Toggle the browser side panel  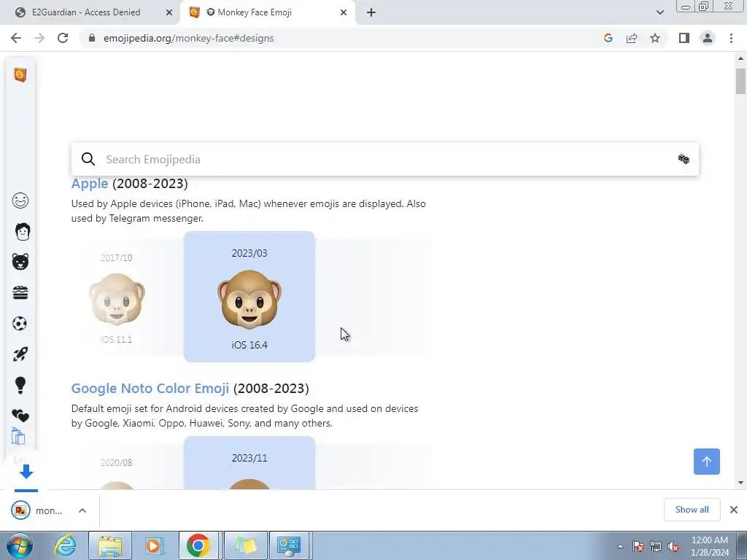pyautogui.click(x=684, y=38)
